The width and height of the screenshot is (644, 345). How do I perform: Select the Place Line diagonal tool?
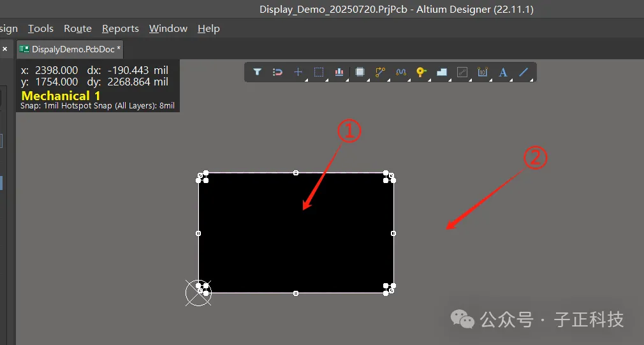pos(523,72)
